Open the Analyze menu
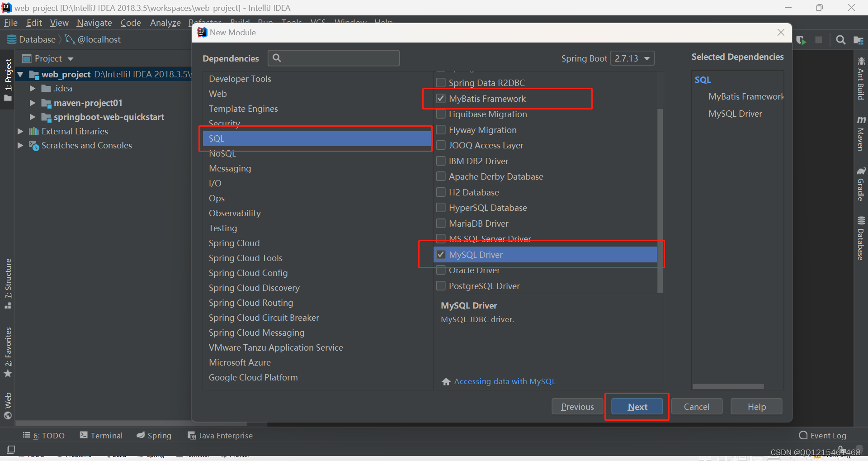This screenshot has height=461, width=868. (x=165, y=23)
